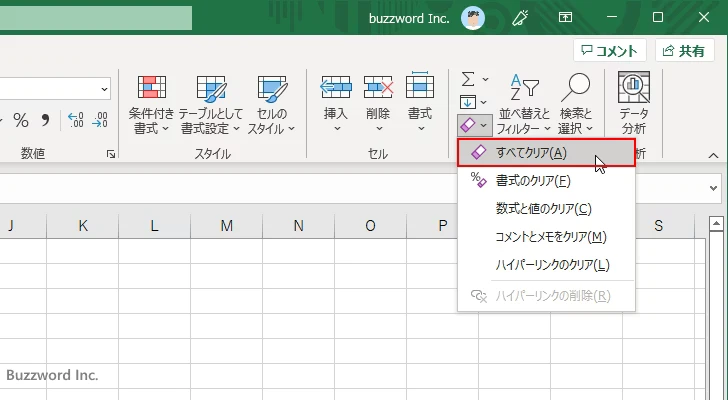Image resolution: width=728 pixels, height=400 pixels.
Task: Click the percent style button
Action: [47, 121]
